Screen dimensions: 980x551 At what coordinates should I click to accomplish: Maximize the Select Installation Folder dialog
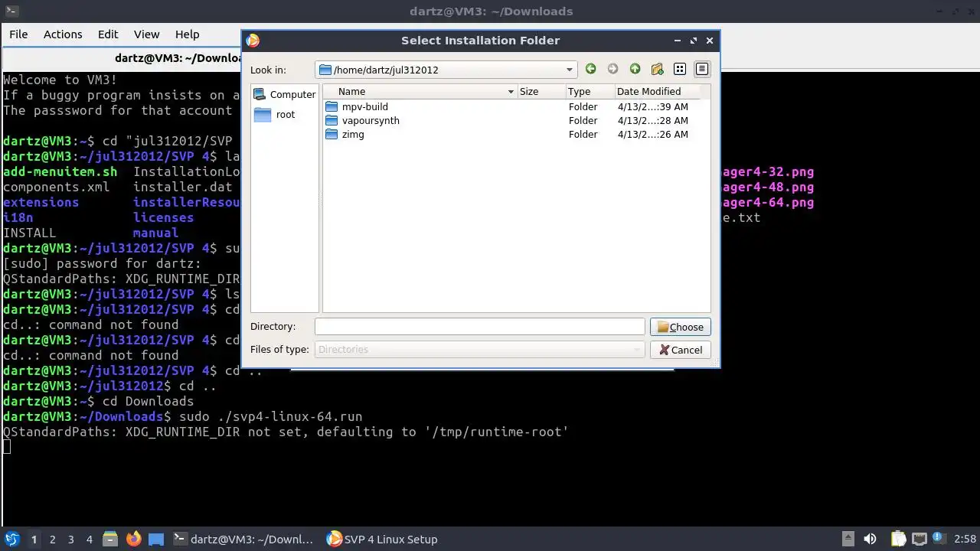pos(694,41)
